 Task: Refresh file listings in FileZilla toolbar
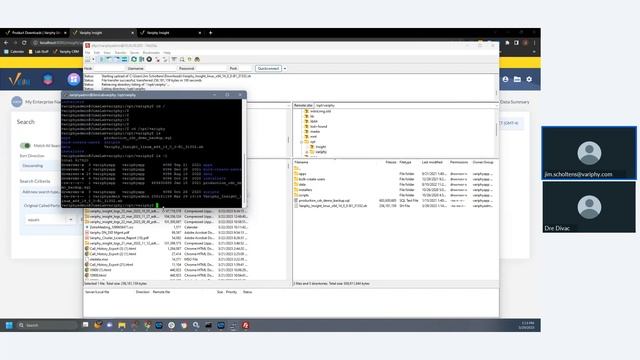click(x=134, y=60)
